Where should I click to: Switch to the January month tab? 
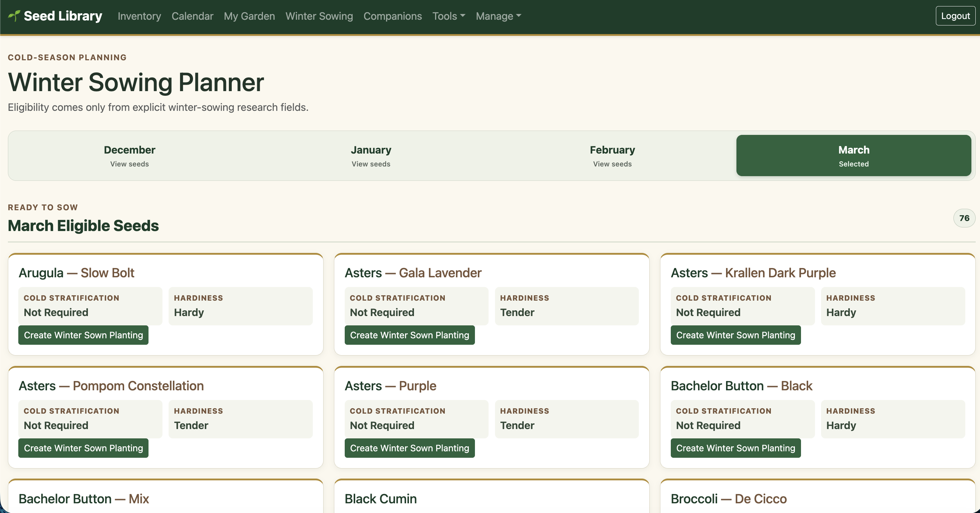pyautogui.click(x=371, y=156)
